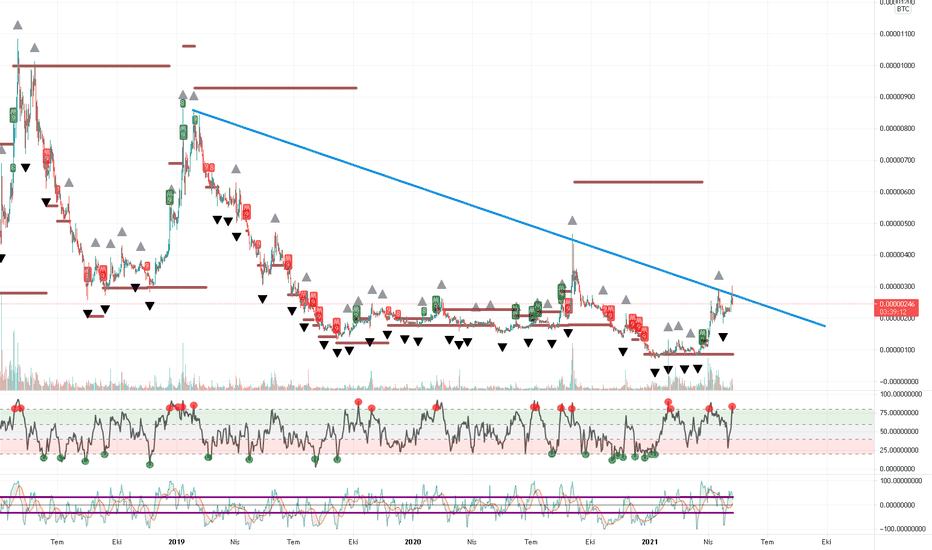
Task: Click the 0.00000800 price axis label
Action: (x=897, y=128)
